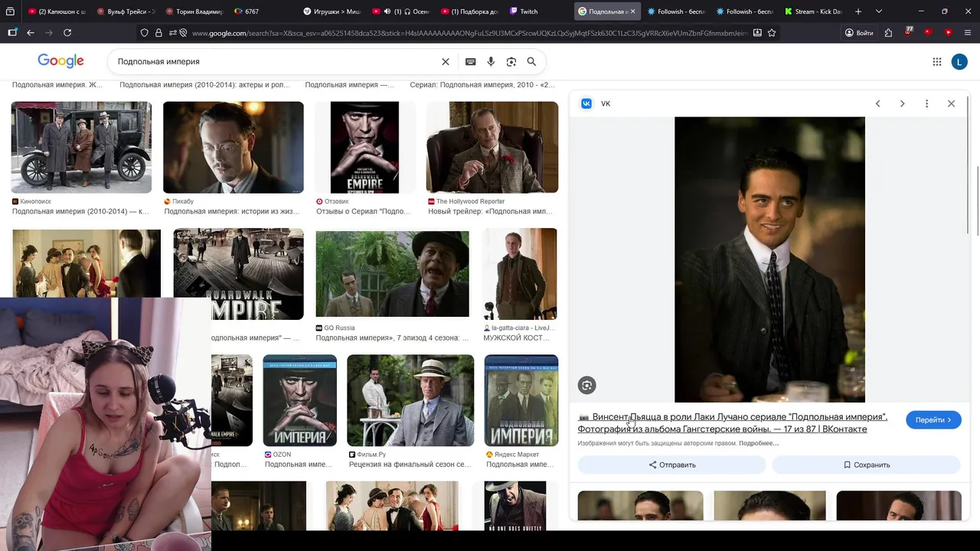Screen dimensions: 980x551
Task: Open the sidebar toggle icon in toolbar
Action: click(x=12, y=33)
